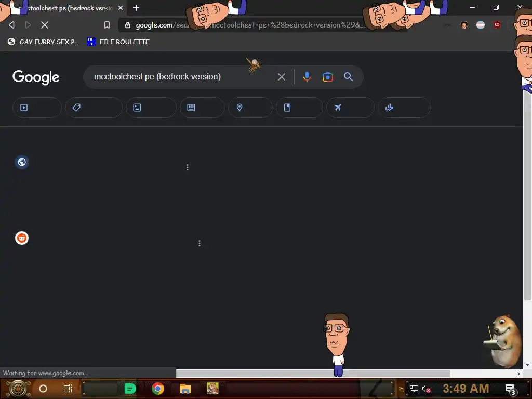Bookmark this page with the bookmark icon

coord(107,25)
